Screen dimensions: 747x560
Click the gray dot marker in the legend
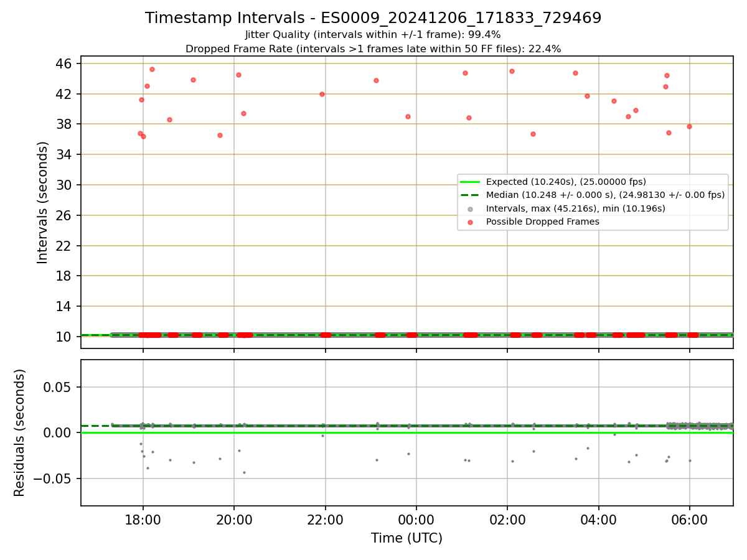[x=470, y=208]
